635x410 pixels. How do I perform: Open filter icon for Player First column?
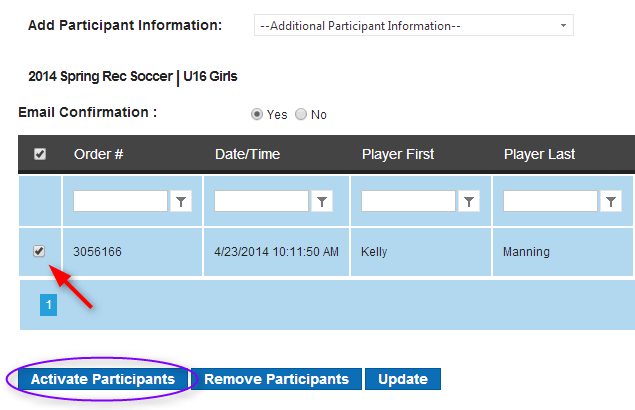coord(469,201)
